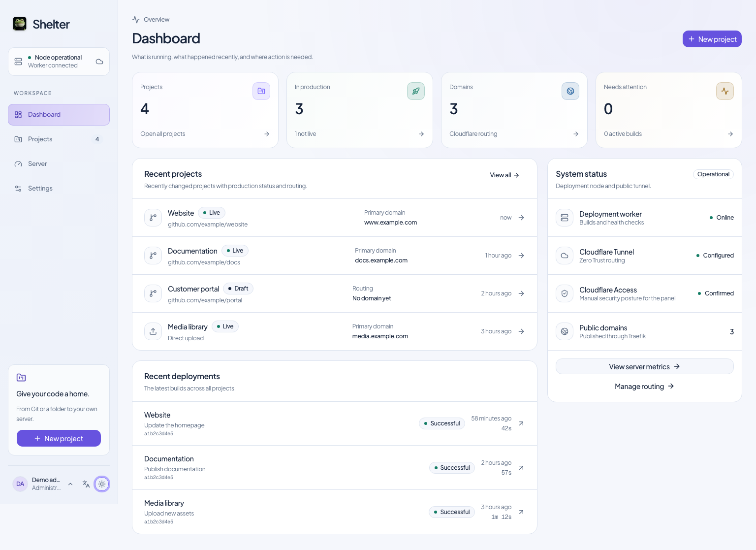
Task: Open Settings from the sidebar
Action: coord(59,189)
